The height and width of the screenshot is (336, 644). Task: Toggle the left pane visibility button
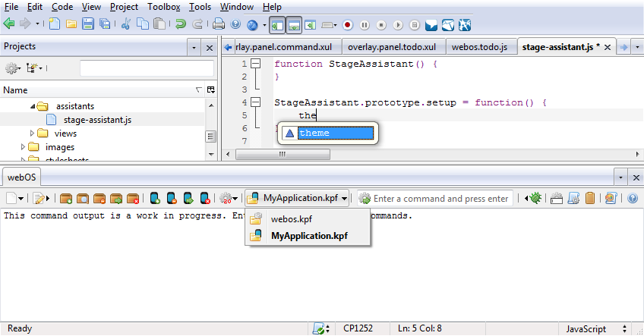(276, 24)
